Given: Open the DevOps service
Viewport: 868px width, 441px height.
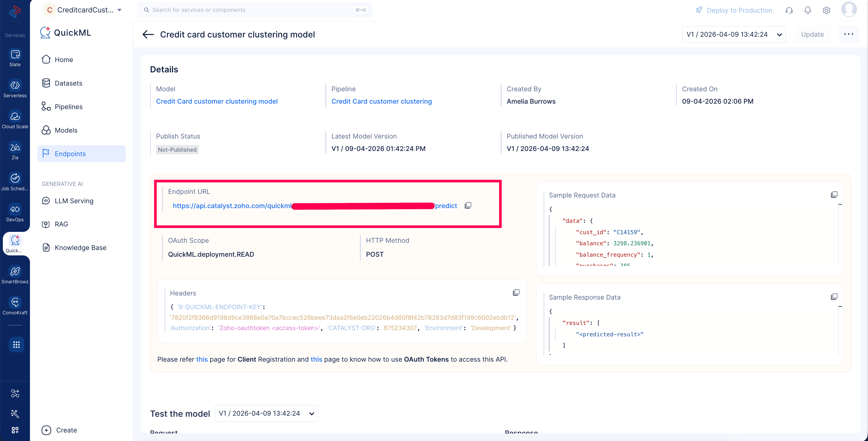Looking at the screenshot, I should (15, 213).
